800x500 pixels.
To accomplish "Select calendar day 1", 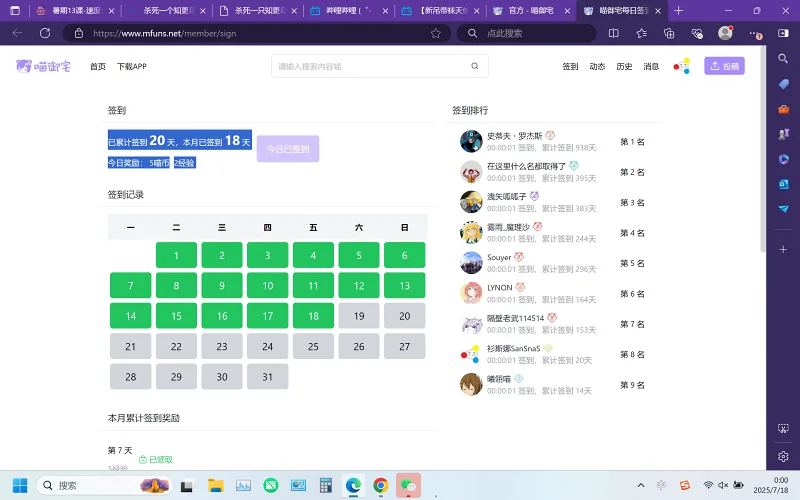I will (176, 255).
